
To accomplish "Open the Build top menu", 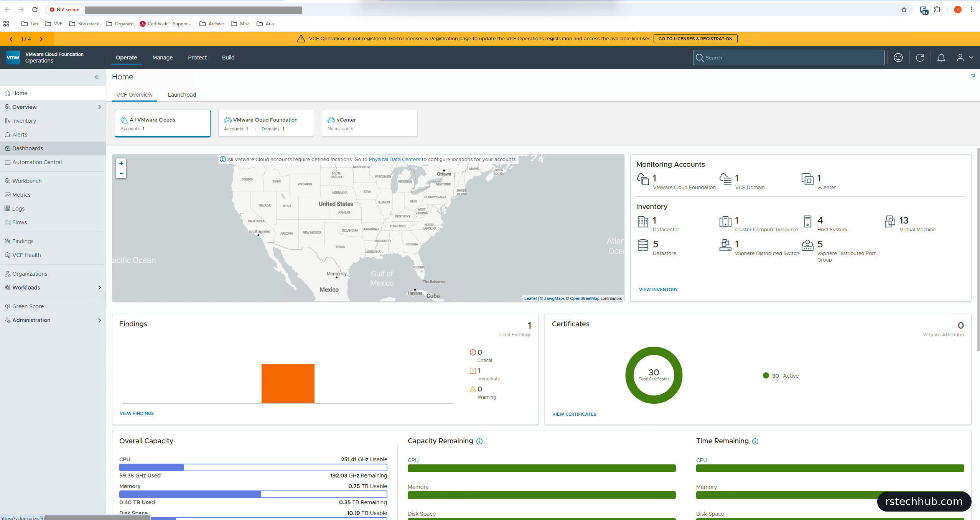I will click(x=228, y=58).
